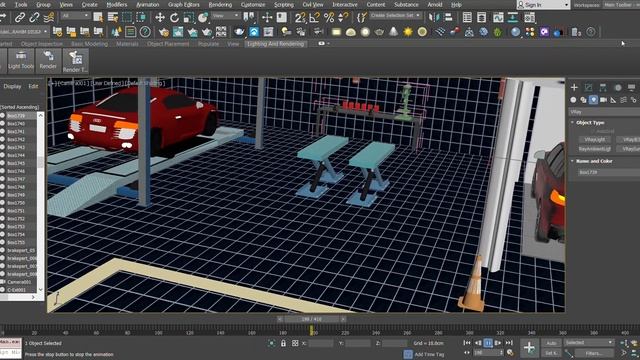Open the Modifiers menu
This screenshot has height=360, width=640.
(117, 5)
